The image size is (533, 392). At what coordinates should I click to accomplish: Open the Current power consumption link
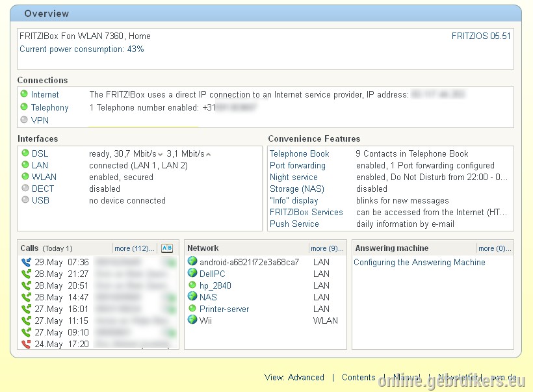[x=82, y=49]
